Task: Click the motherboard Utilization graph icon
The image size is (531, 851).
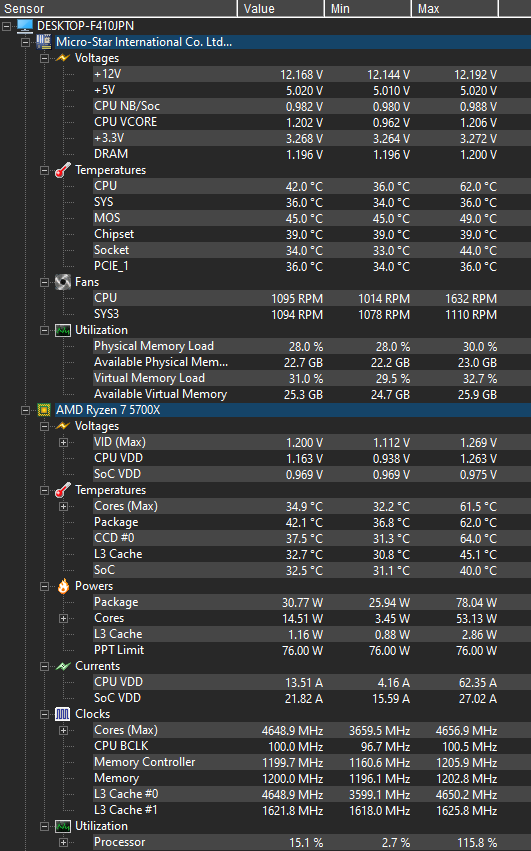Action: click(63, 330)
